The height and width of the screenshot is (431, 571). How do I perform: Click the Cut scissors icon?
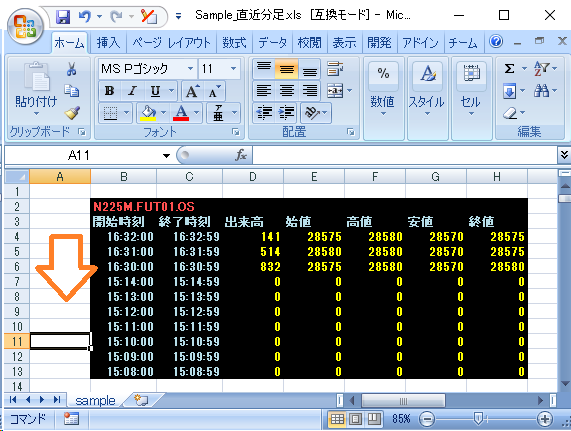coord(71,68)
